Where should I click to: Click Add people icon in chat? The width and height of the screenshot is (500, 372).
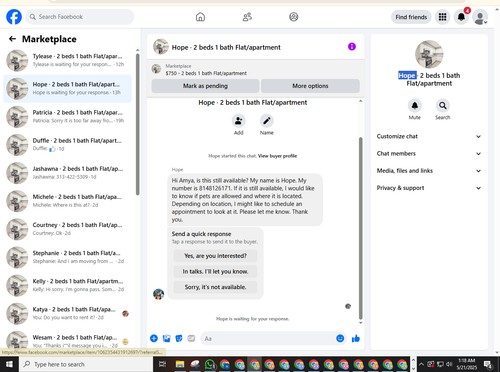239,121
